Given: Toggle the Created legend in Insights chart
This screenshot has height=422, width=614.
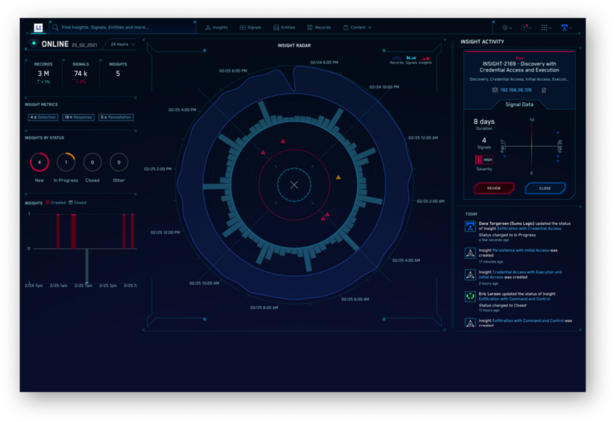Looking at the screenshot, I should (x=56, y=202).
